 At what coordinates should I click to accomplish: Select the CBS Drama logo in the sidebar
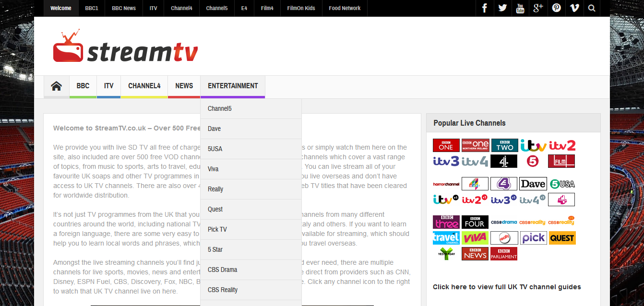tap(504, 222)
